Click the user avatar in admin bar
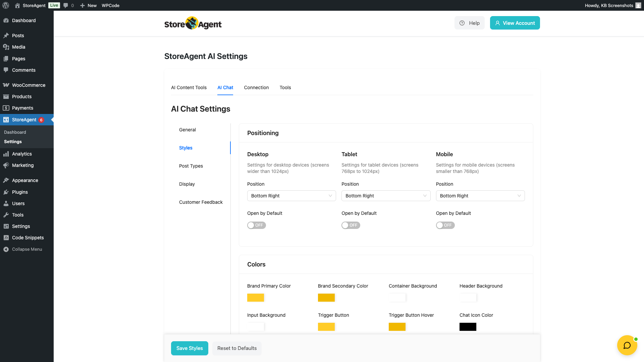 (638, 5)
